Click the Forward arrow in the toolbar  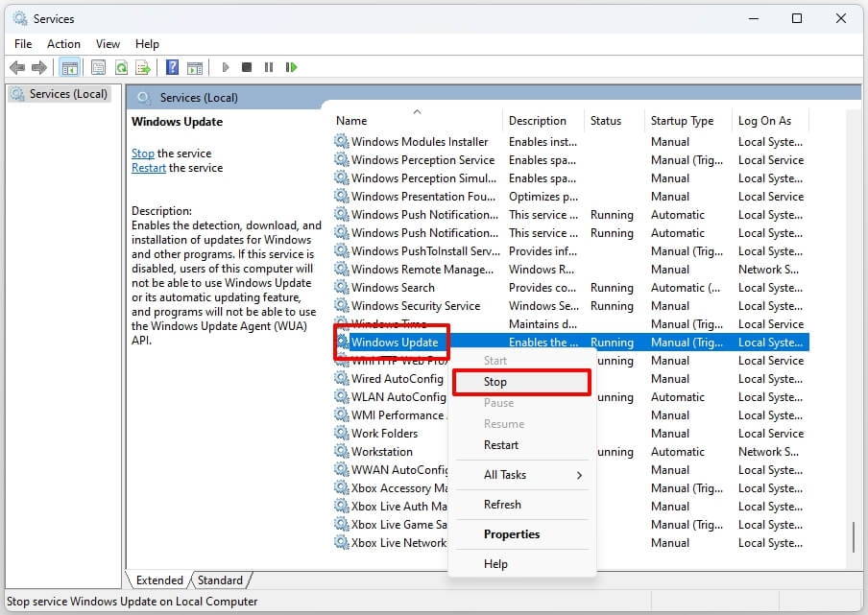click(39, 67)
